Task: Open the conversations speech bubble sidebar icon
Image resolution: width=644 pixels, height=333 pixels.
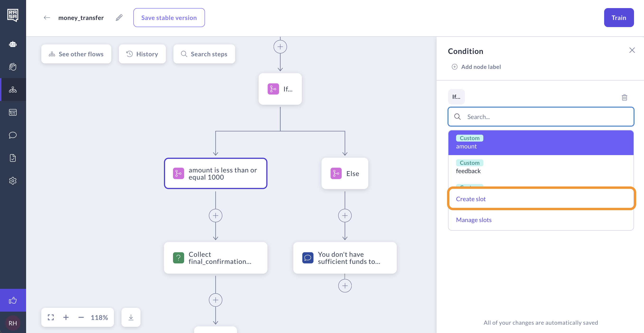Action: coord(13,135)
